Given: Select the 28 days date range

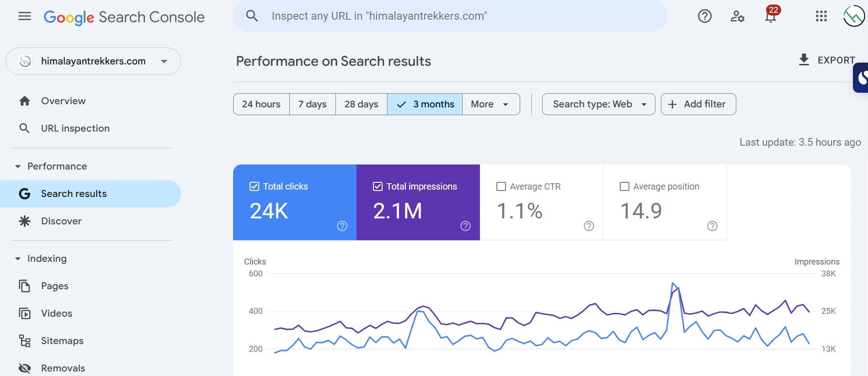Looking at the screenshot, I should (x=361, y=104).
